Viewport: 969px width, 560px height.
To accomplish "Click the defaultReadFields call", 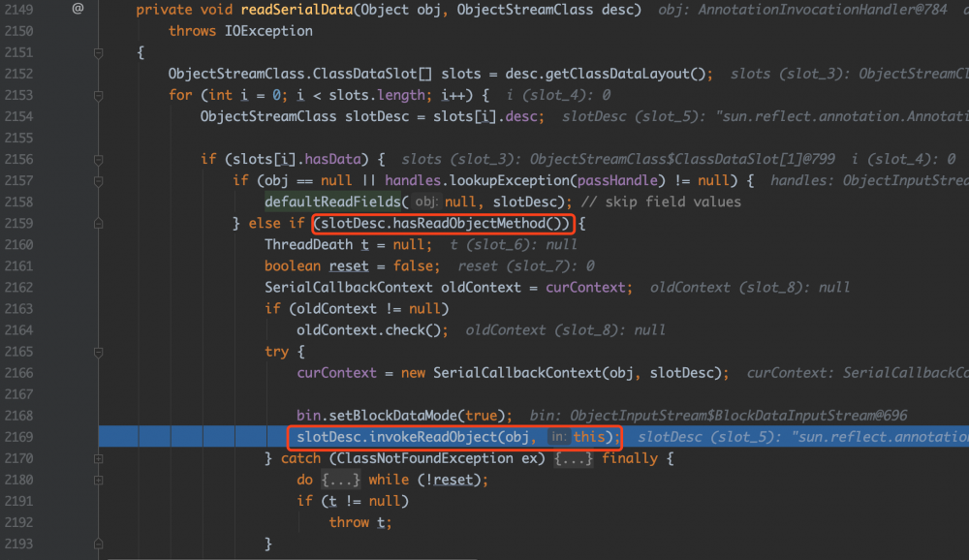I will click(332, 202).
